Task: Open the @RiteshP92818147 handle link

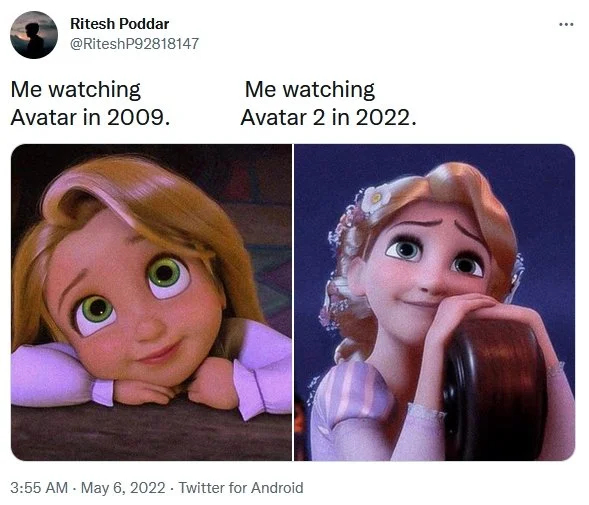Action: point(134,44)
